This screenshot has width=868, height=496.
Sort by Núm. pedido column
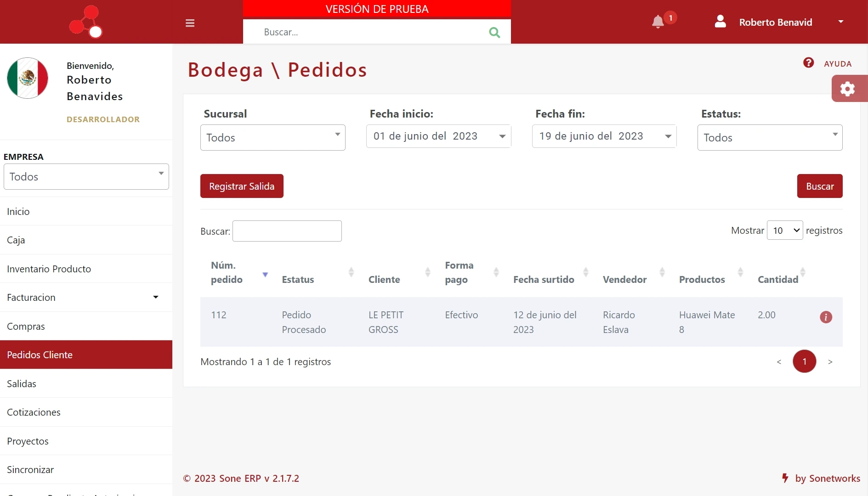coord(265,275)
